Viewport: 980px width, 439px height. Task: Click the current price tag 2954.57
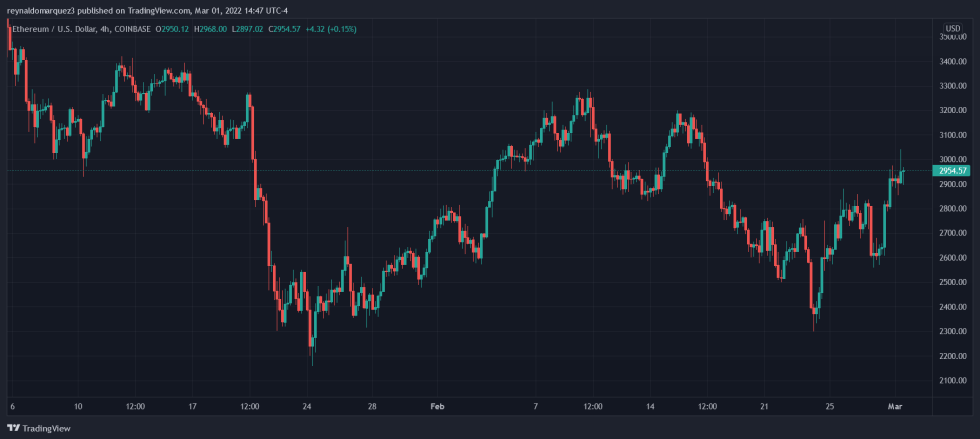953,171
